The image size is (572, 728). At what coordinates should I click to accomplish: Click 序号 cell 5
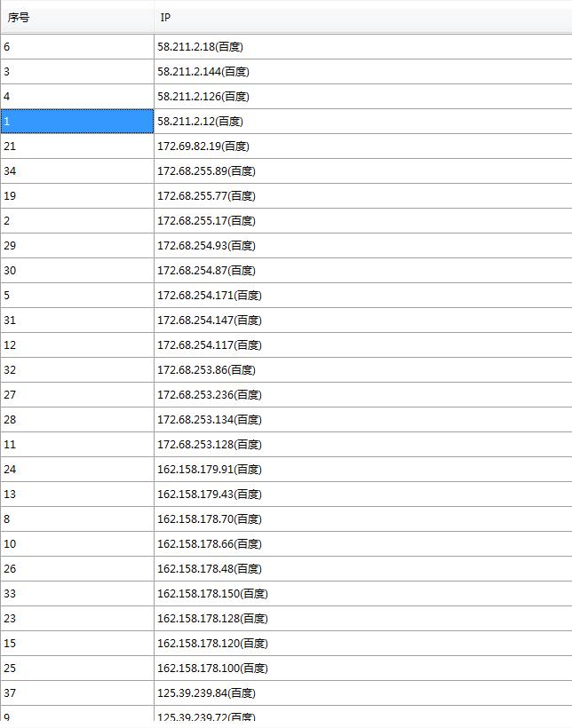[77, 296]
